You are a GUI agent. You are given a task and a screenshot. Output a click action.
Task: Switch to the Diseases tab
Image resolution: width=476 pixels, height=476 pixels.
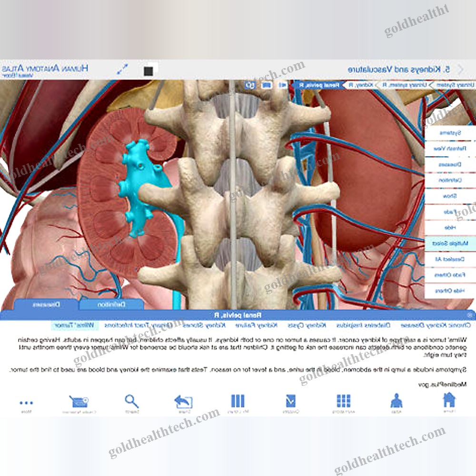[46, 305]
